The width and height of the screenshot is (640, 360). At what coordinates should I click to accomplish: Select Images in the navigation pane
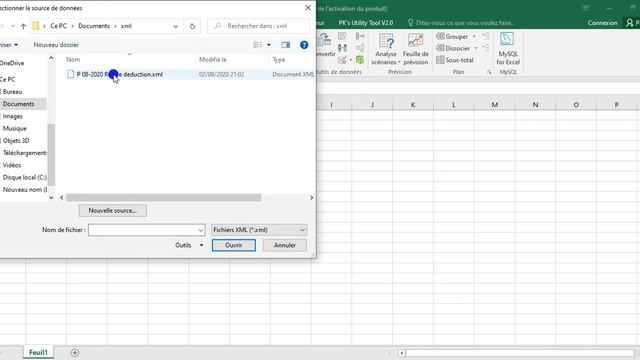point(13,116)
